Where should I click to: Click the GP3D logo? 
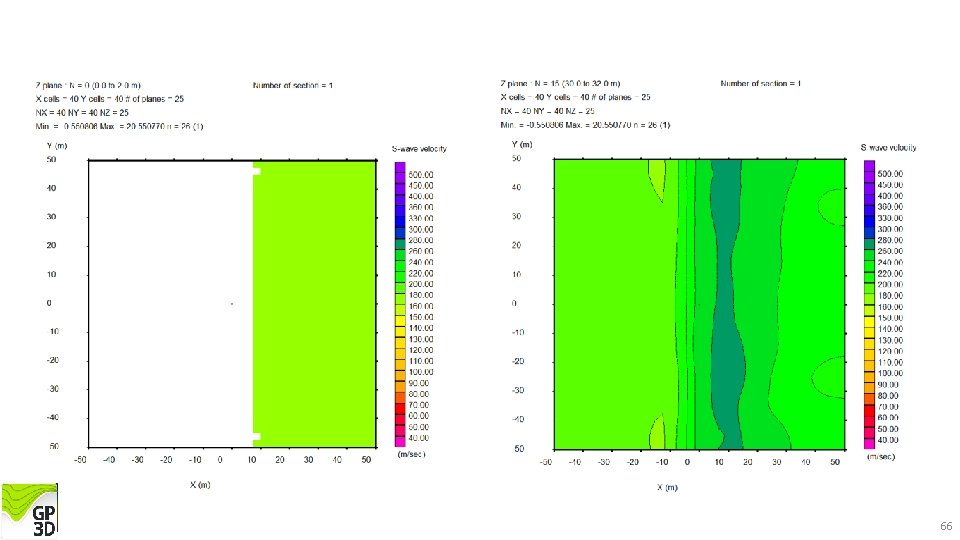click(29, 510)
